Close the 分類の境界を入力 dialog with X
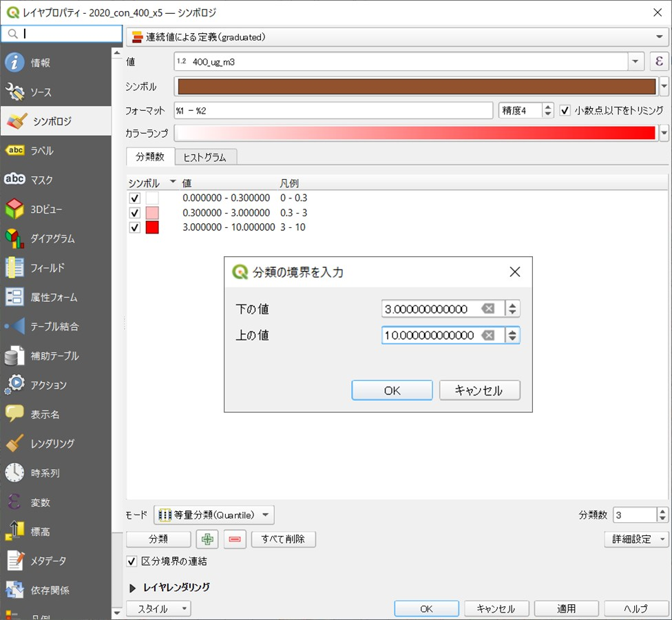 515,272
